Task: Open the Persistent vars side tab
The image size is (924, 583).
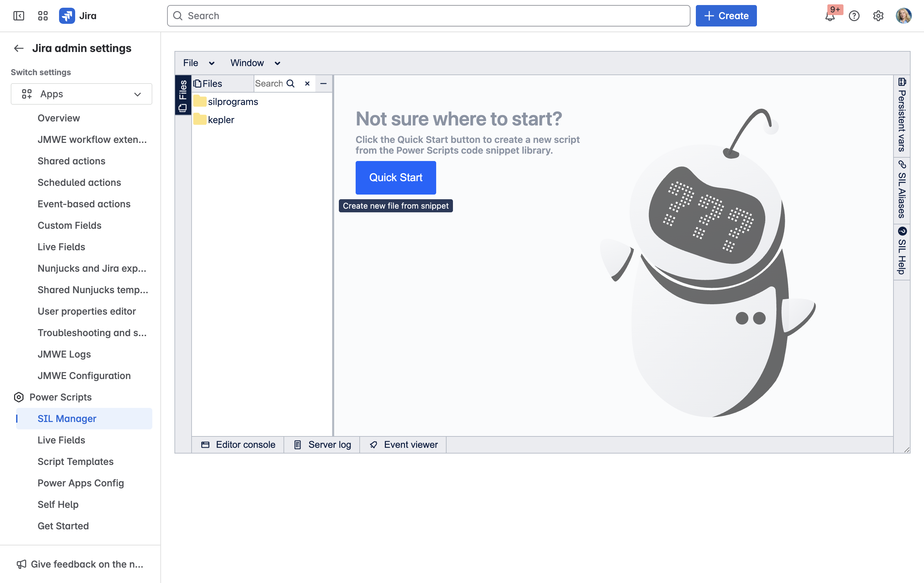Action: 902,116
